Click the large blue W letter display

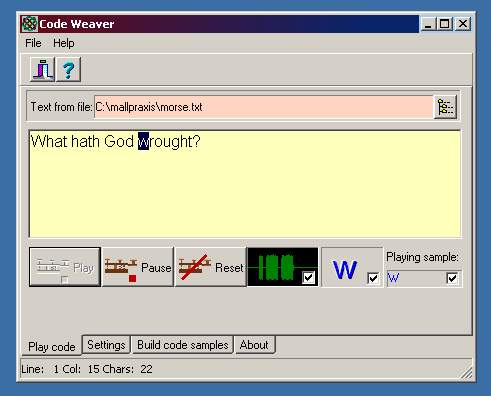[x=345, y=269]
